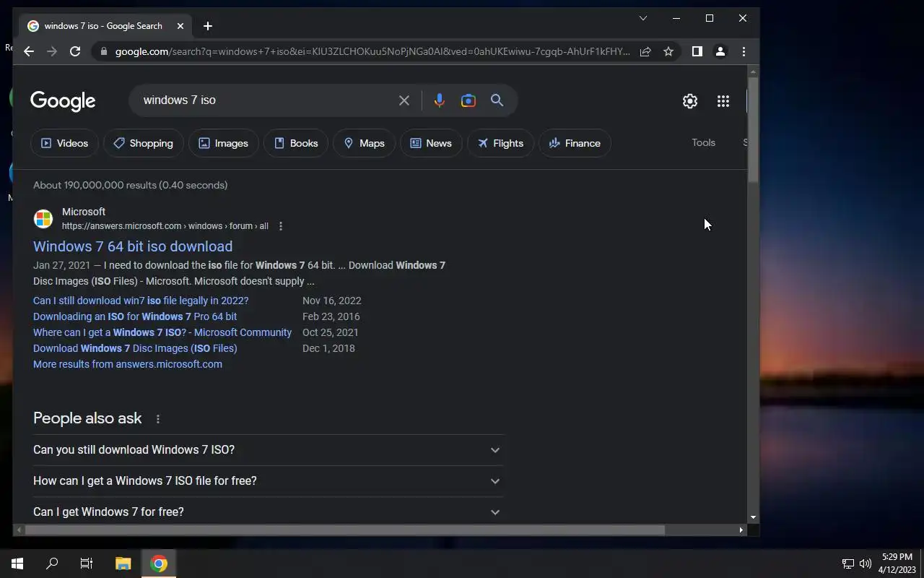Open the Tools search options
The width and height of the screenshot is (924, 578).
pos(703,142)
